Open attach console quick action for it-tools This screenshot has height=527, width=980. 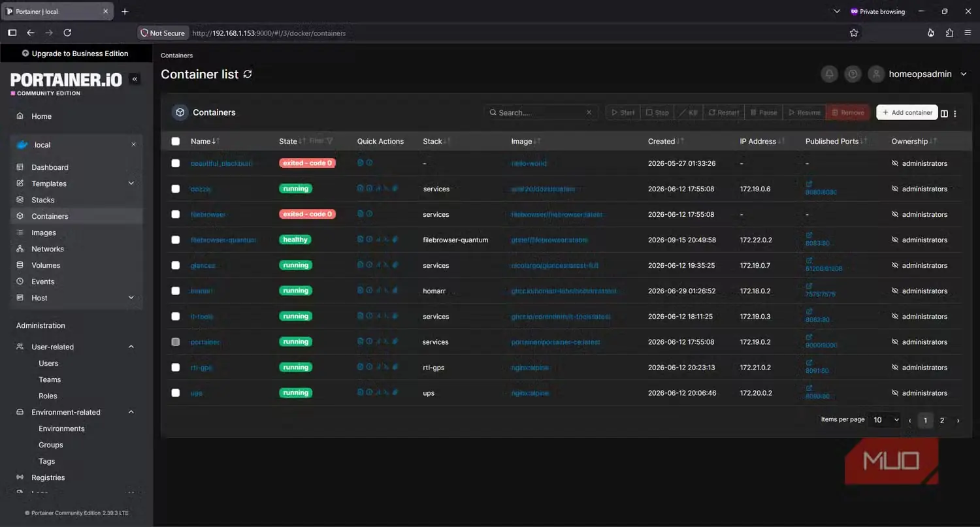(395, 315)
